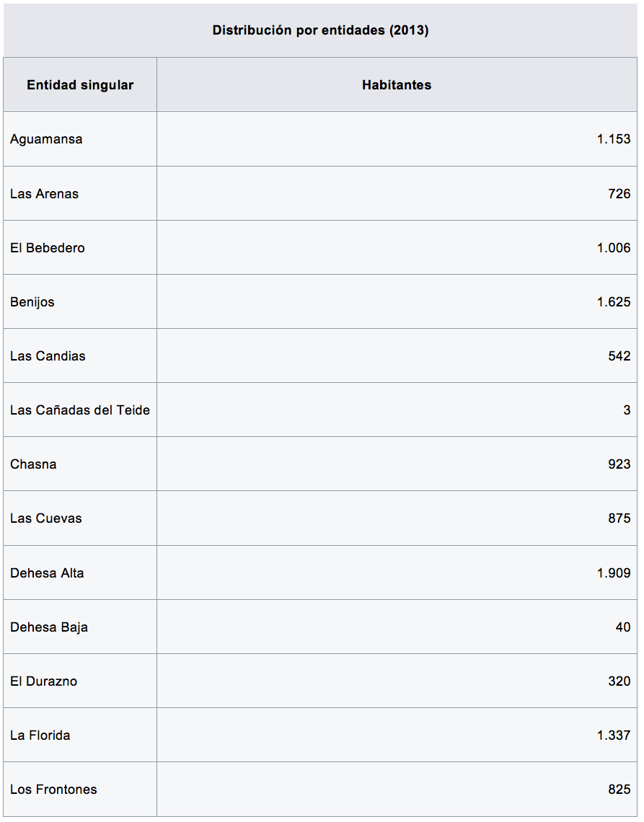The image size is (644, 822).
Task: Click the 'Habitantes' column header
Action: pos(397,85)
